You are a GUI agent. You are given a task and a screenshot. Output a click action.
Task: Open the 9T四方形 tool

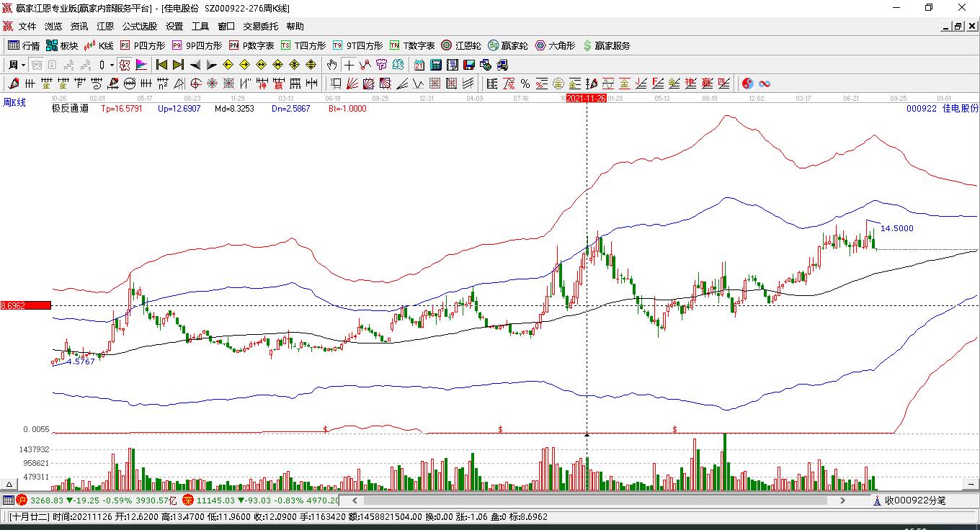[357, 45]
